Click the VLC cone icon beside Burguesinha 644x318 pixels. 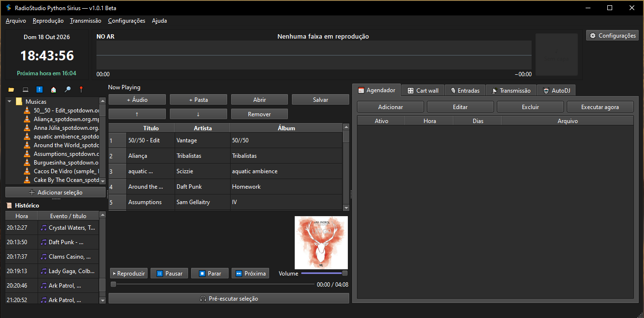pyautogui.click(x=27, y=163)
